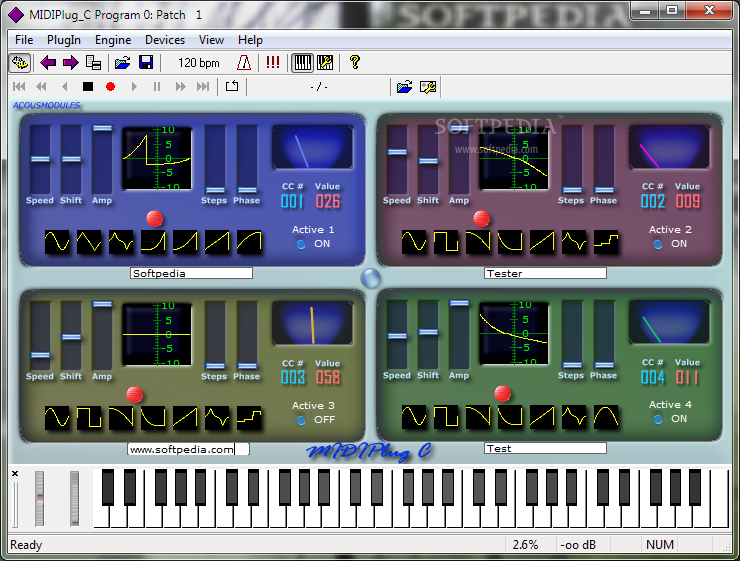The height and width of the screenshot is (561, 740).
Task: Toggle the metronome icon
Action: 244,63
